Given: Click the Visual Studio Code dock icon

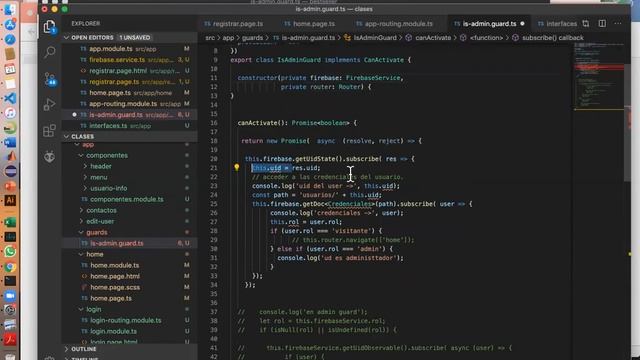Looking at the screenshot, I should (x=10, y=98).
